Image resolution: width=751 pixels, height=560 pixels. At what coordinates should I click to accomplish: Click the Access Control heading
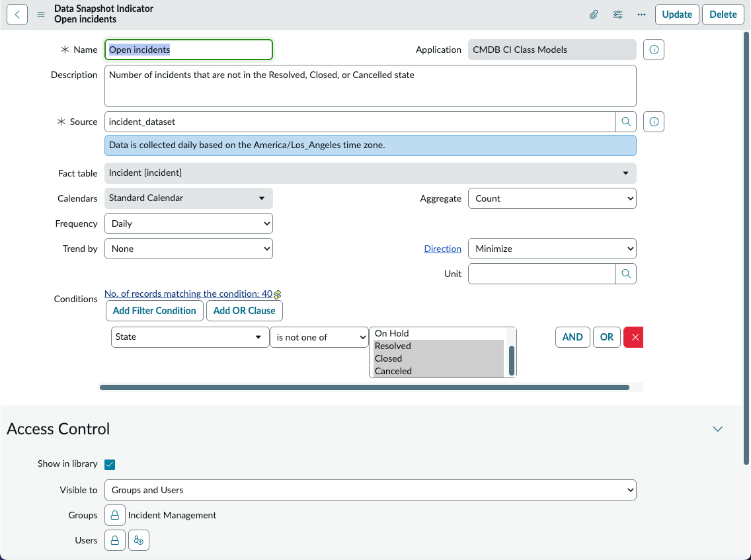(58, 428)
